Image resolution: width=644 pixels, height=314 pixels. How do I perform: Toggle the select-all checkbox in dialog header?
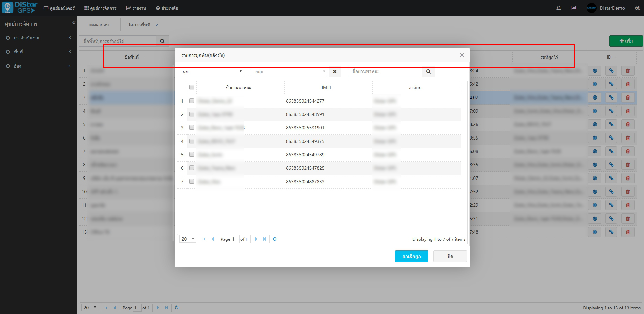click(192, 87)
